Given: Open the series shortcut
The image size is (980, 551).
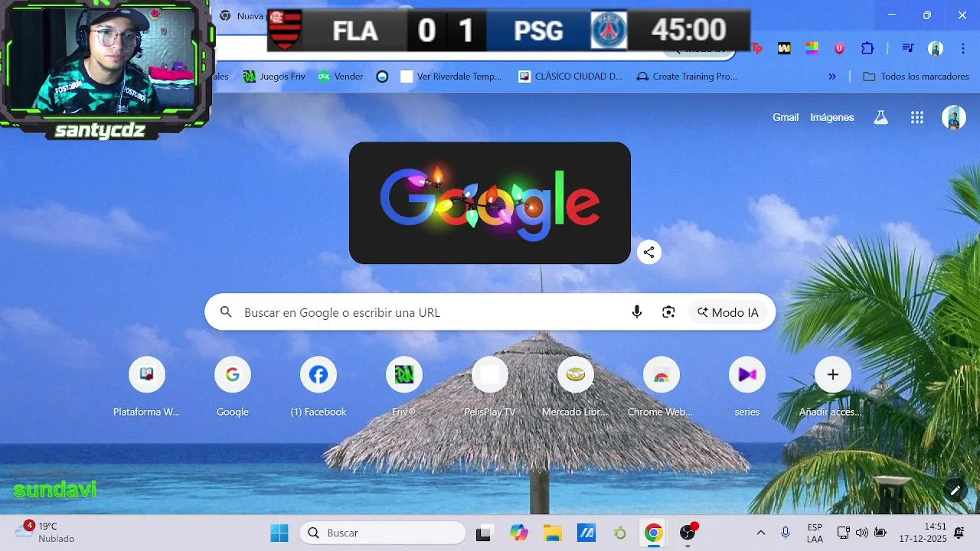Looking at the screenshot, I should tap(746, 387).
